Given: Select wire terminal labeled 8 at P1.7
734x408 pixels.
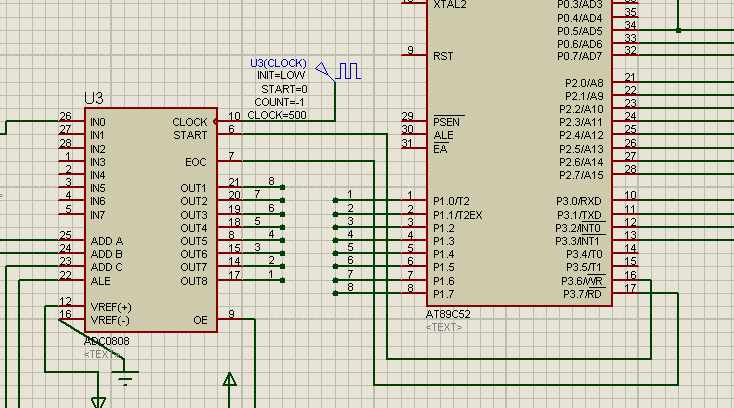Looking at the screenshot, I should point(335,293).
